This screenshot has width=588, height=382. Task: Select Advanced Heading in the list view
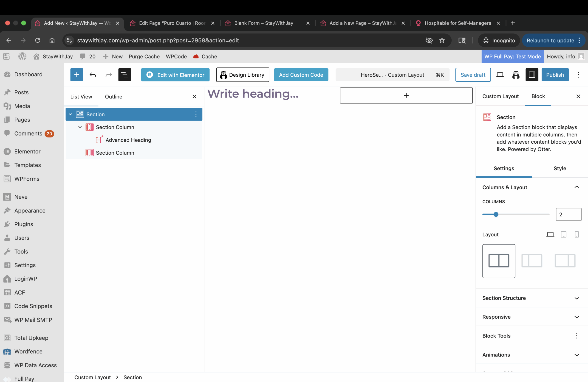128,140
